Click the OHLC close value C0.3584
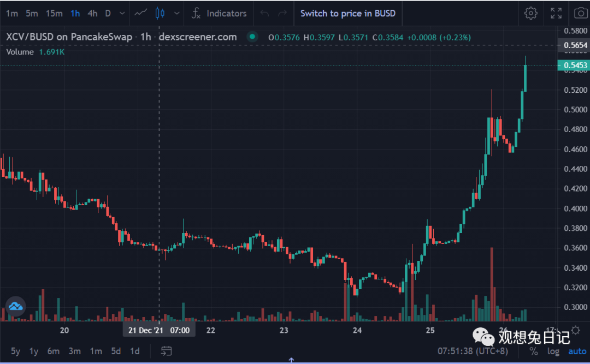The width and height of the screenshot is (590, 364). [x=387, y=38]
